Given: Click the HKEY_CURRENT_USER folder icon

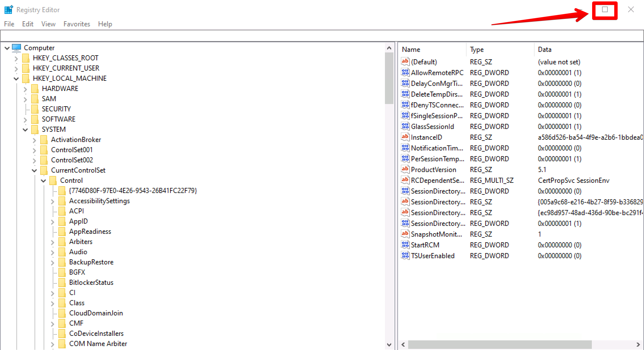Looking at the screenshot, I should (x=26, y=68).
